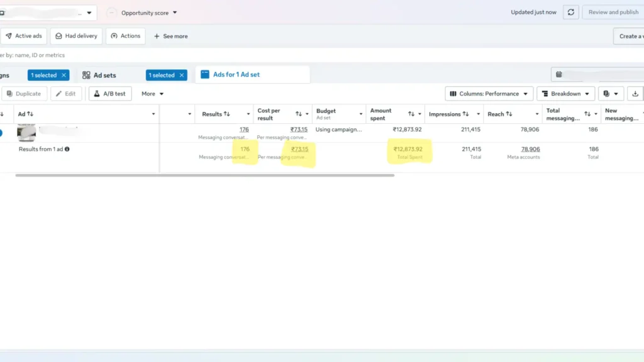
Task: Click the horizontal table scrollbar
Action: (x=204, y=175)
